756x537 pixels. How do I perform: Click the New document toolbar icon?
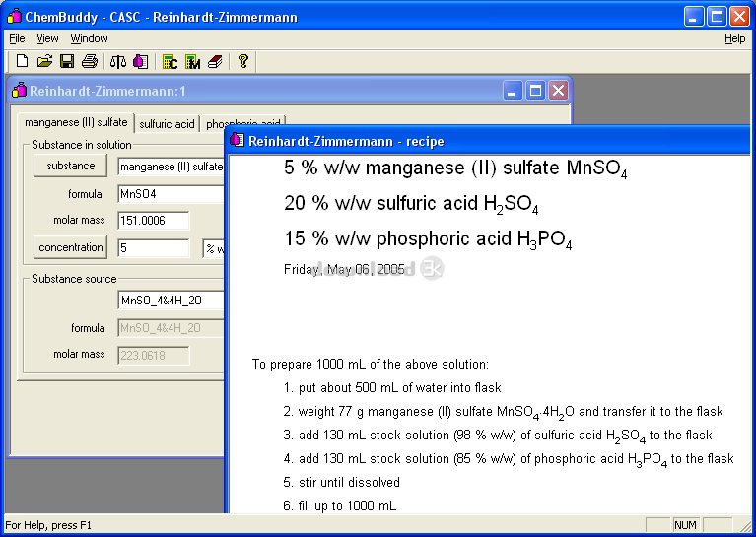pos(23,61)
